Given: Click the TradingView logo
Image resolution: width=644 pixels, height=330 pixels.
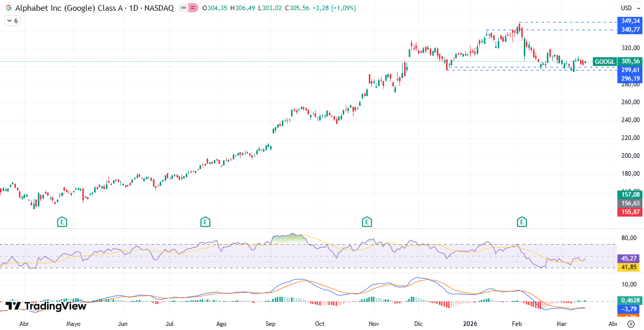Looking at the screenshot, I should [46, 306].
